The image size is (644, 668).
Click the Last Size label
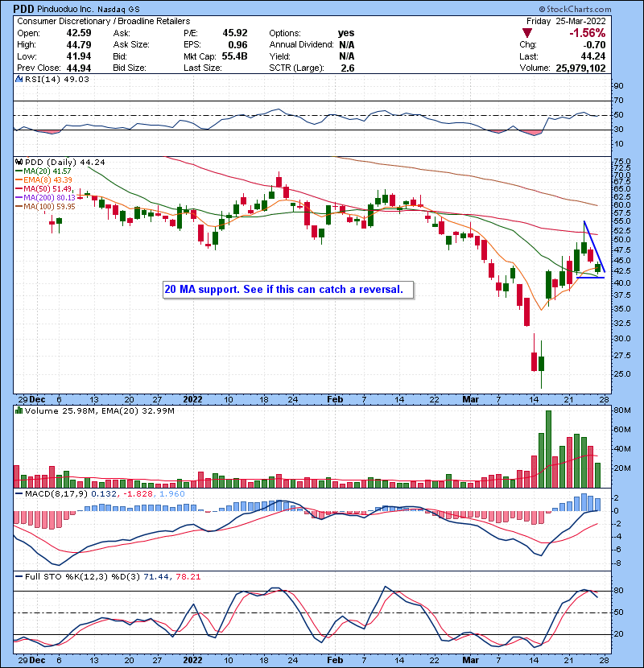pos(202,68)
